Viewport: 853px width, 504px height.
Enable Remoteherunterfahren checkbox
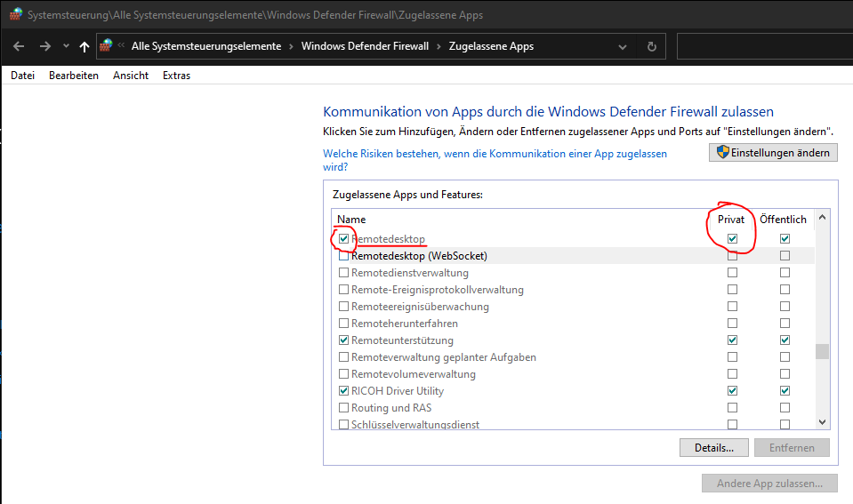(344, 323)
